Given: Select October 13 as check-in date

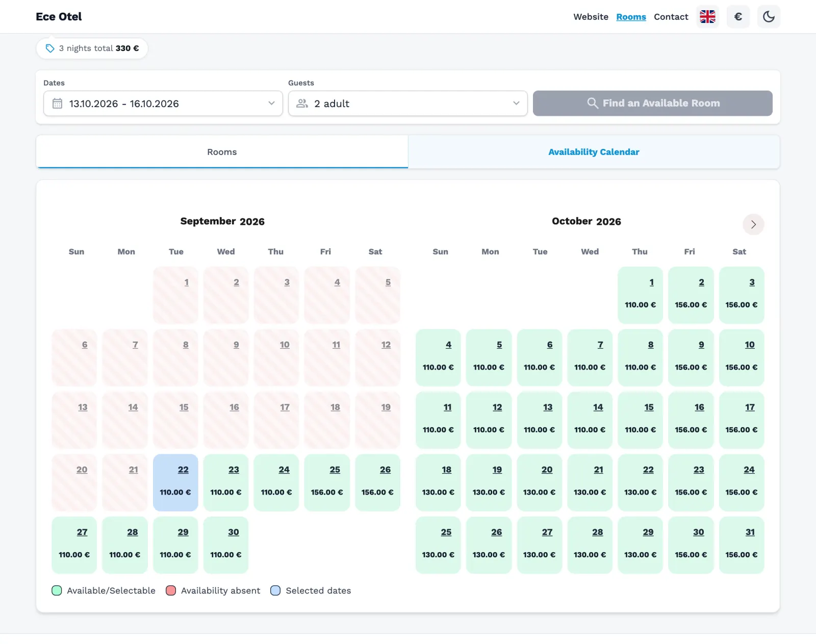Looking at the screenshot, I should click(539, 420).
